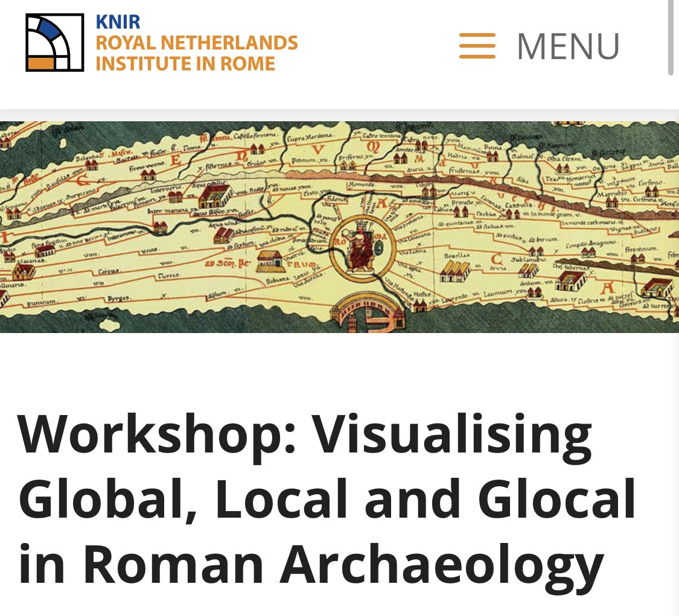Open the hamburger menu icon
The height and width of the screenshot is (616, 679).
pos(477,45)
